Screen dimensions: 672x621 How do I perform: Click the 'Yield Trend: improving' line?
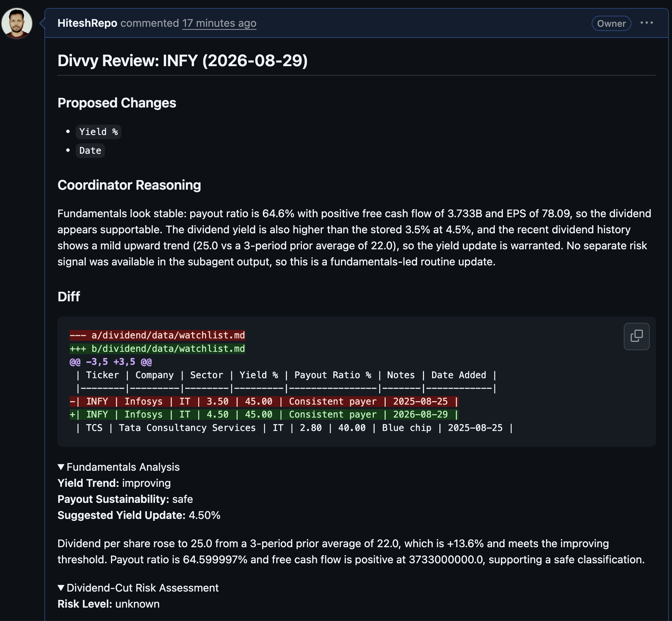pyautogui.click(x=114, y=483)
